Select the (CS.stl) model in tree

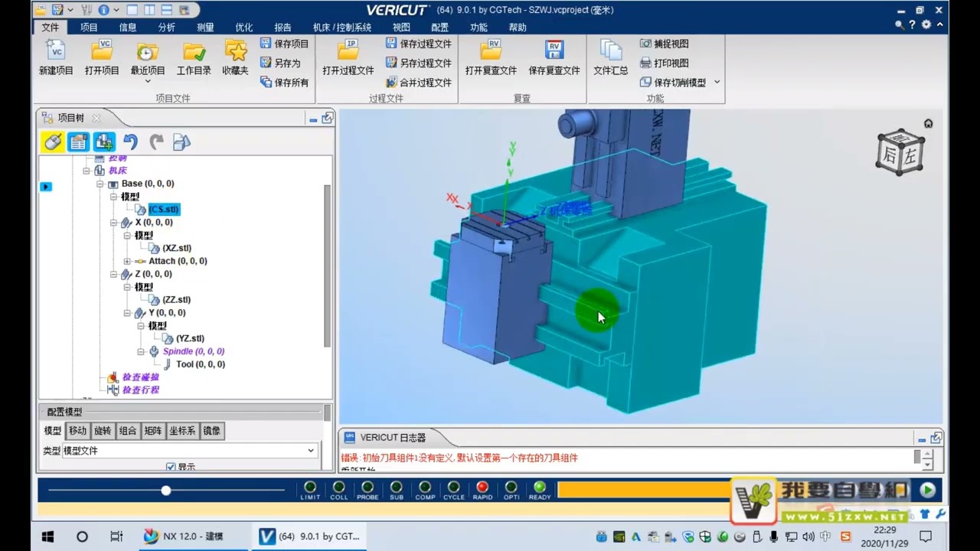[x=164, y=210]
